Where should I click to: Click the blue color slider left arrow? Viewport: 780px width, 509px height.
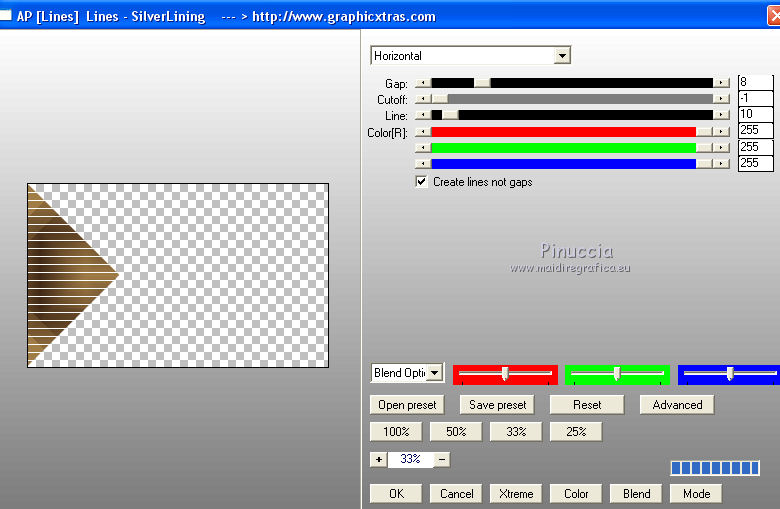point(423,164)
